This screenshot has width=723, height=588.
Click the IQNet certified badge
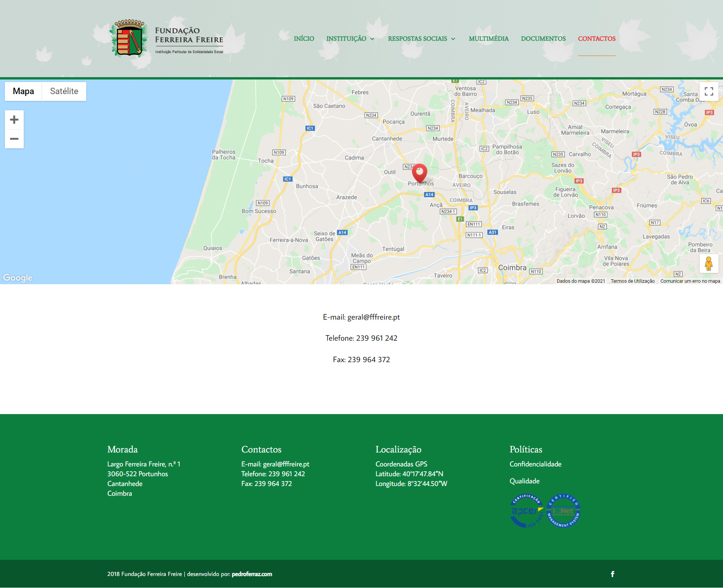563,511
